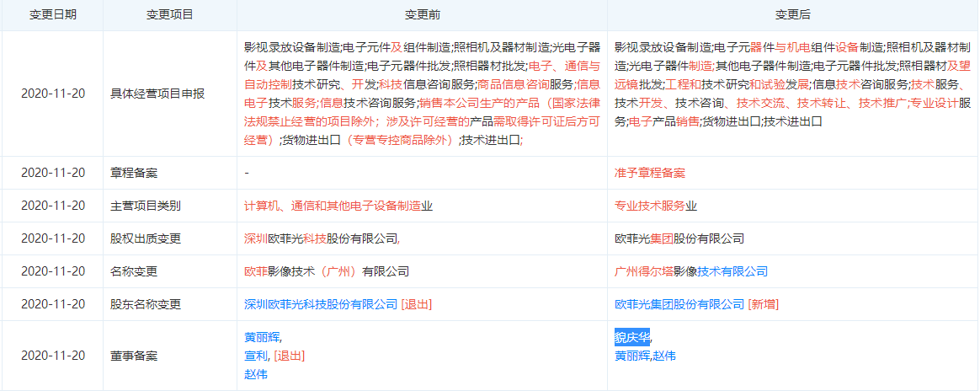The height and width of the screenshot is (391, 980).
Task: Click 计算机、通信和其他电子设备制造业 cell
Action: tap(338, 206)
